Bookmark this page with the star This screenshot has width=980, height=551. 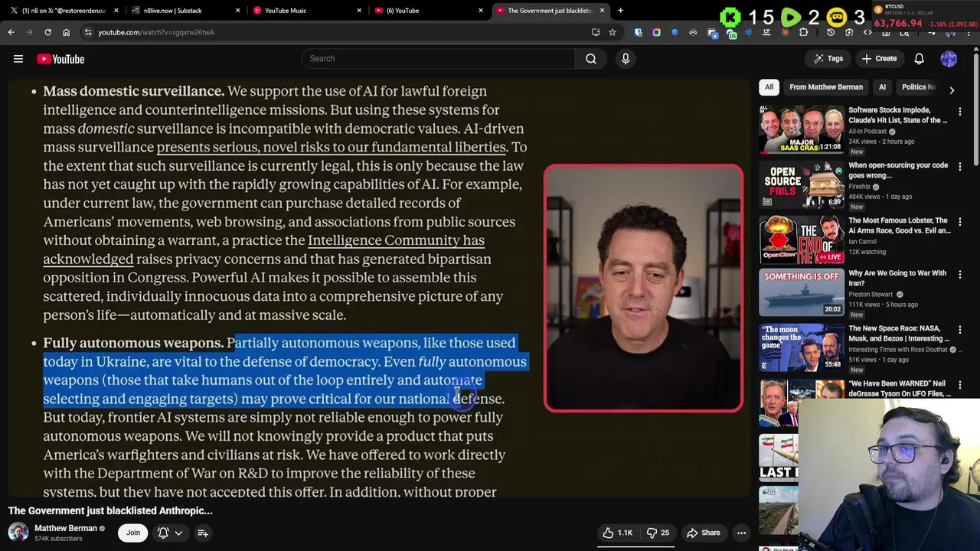click(x=612, y=32)
